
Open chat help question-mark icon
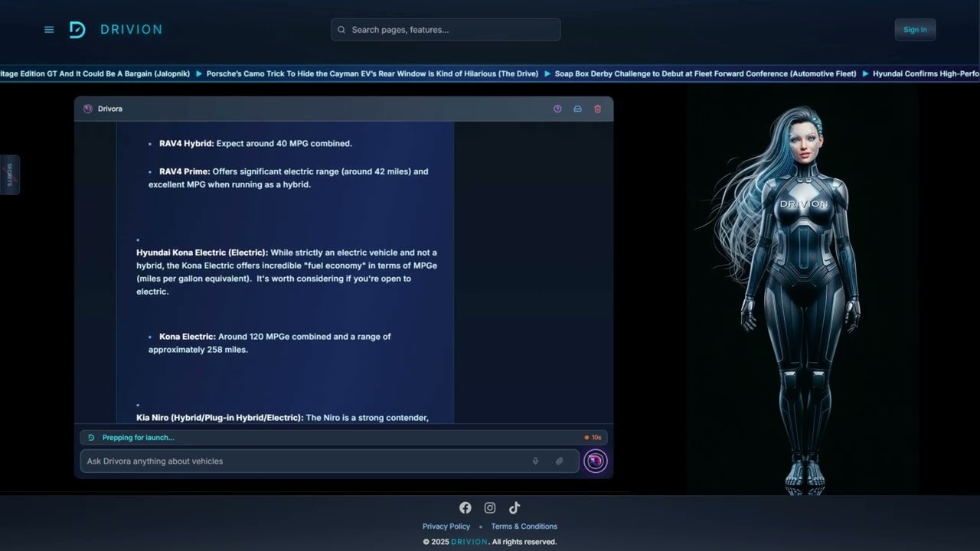557,109
